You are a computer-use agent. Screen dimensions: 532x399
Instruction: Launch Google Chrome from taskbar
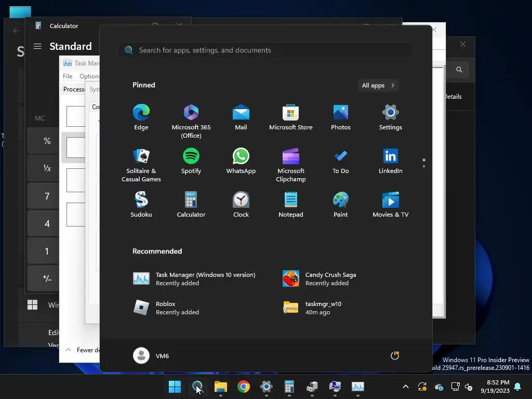[243, 387]
